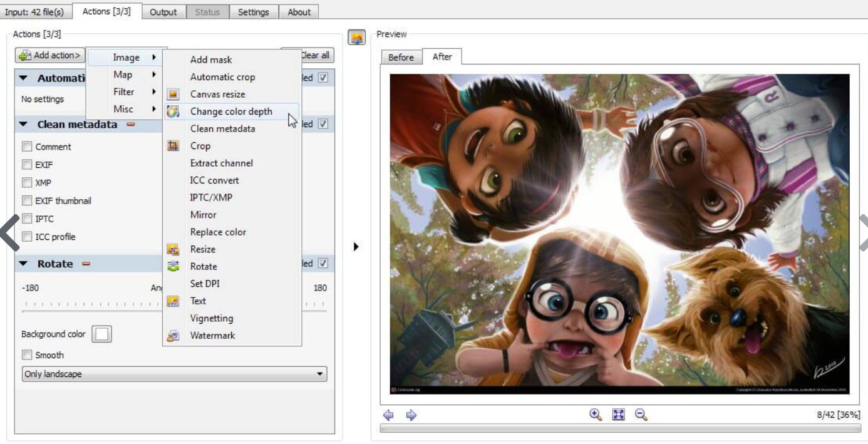868x444 pixels.
Task: Switch to the About tab
Action: pos(299,12)
